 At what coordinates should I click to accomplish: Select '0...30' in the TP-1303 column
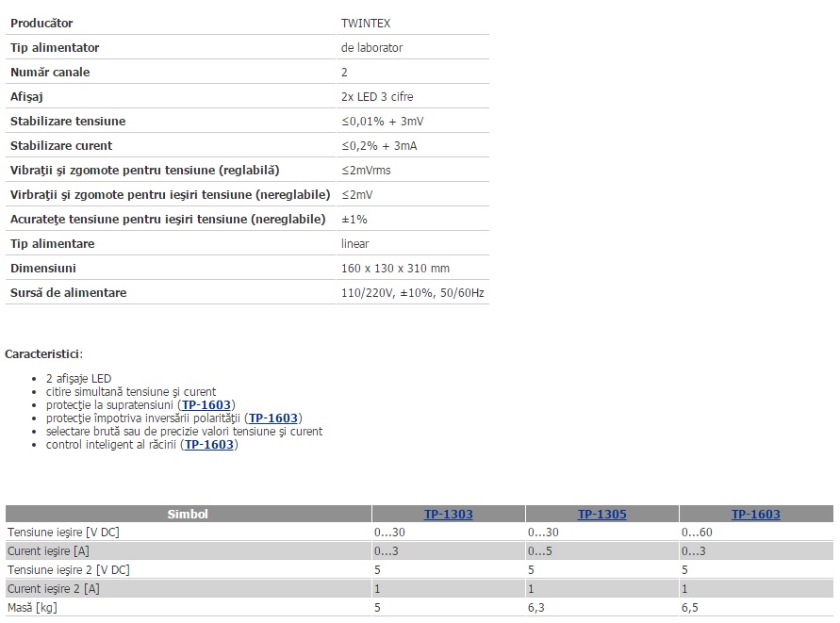point(389,533)
